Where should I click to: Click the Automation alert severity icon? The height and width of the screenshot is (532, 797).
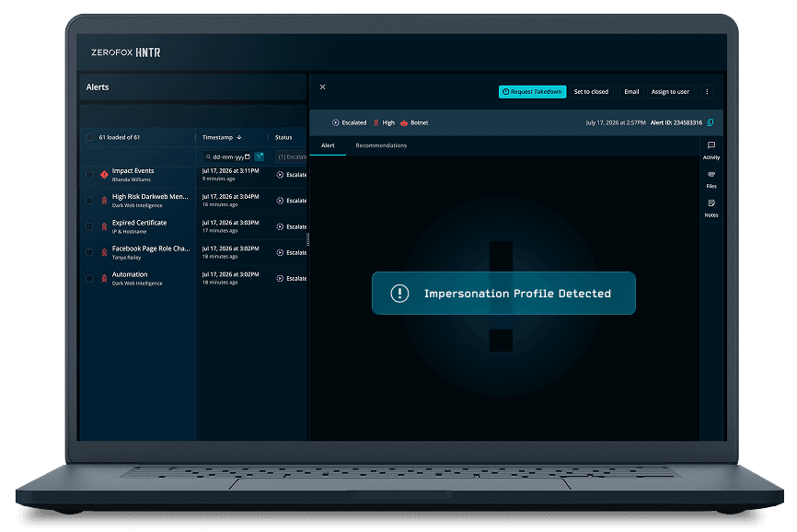104,279
